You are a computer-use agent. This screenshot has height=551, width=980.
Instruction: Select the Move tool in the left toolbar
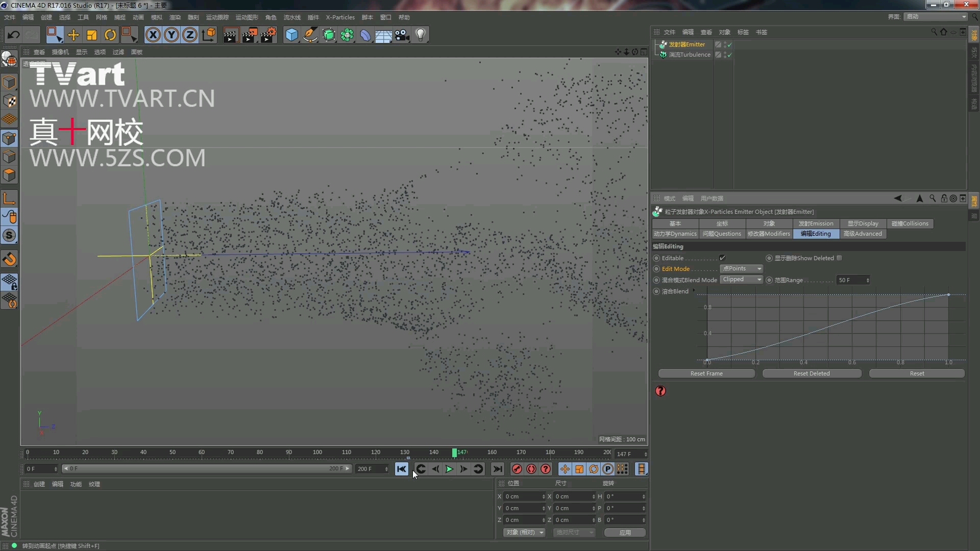point(73,35)
